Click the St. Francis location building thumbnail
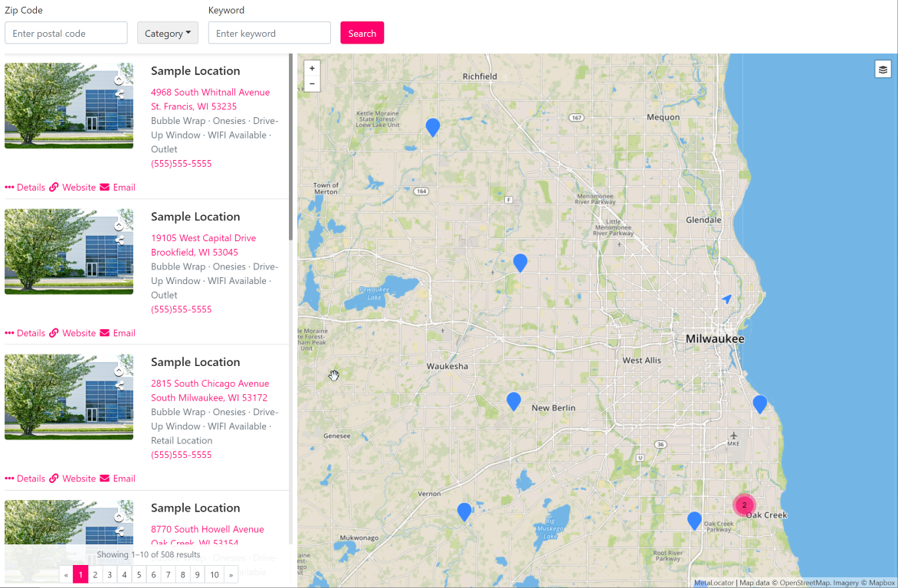Screen dimensions: 898x588 tap(69, 106)
